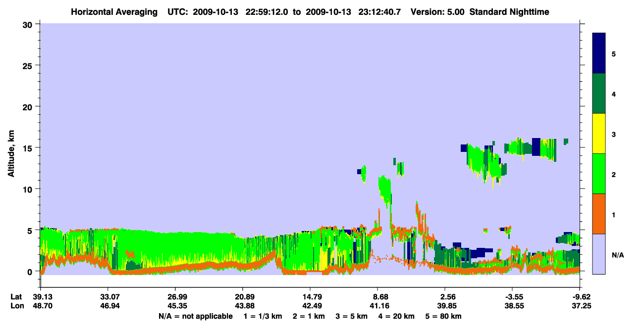The width and height of the screenshot is (644, 330).
Task: Click the 'Lon' row label
Action: coord(16,306)
